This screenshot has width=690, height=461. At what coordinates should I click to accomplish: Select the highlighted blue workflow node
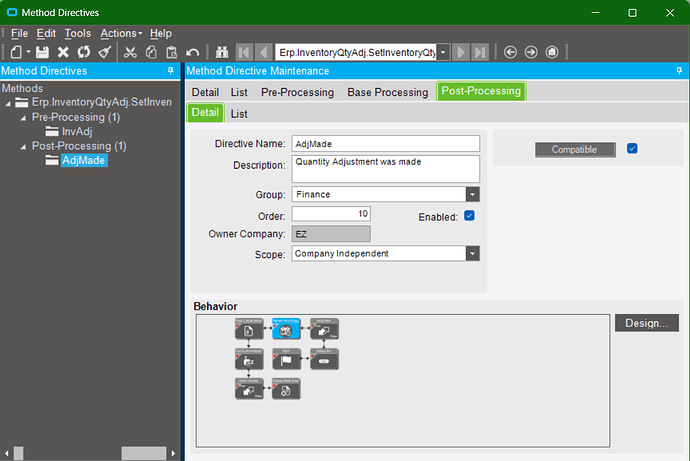click(286, 329)
